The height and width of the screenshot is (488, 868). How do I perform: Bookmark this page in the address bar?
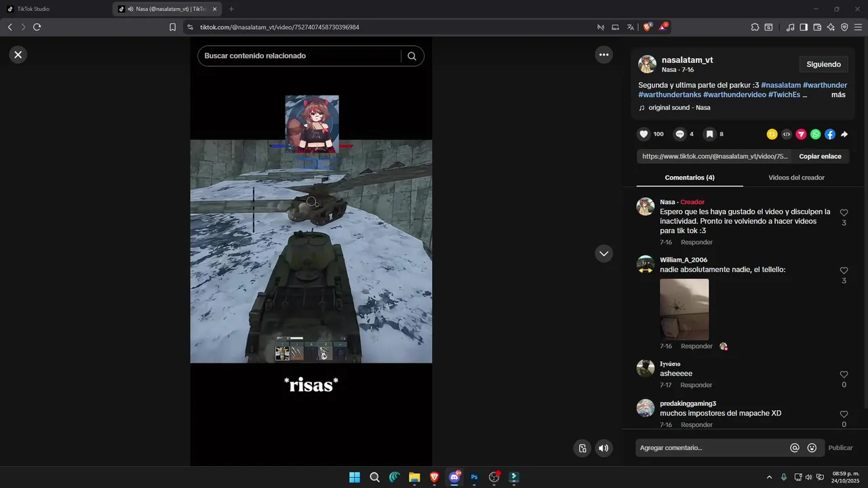172,27
